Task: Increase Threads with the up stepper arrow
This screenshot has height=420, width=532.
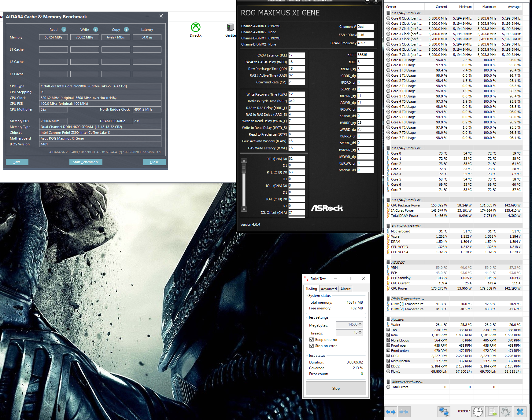Action: (360, 331)
